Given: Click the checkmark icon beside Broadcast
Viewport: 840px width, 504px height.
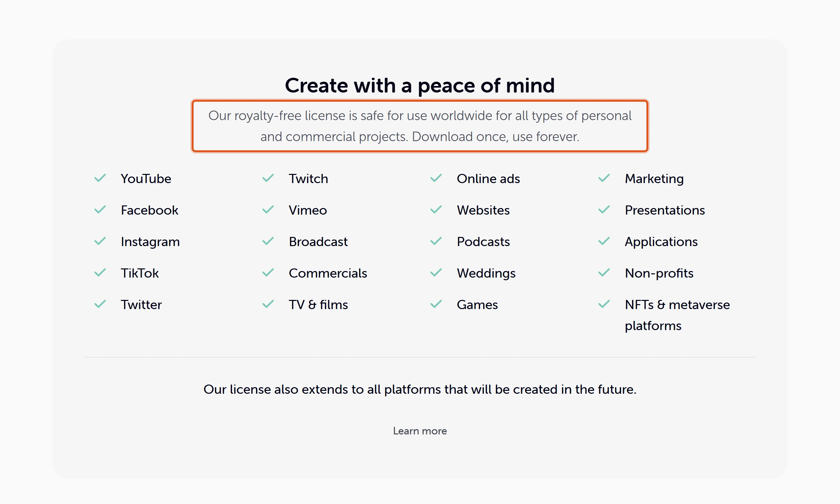Looking at the screenshot, I should tap(268, 241).
